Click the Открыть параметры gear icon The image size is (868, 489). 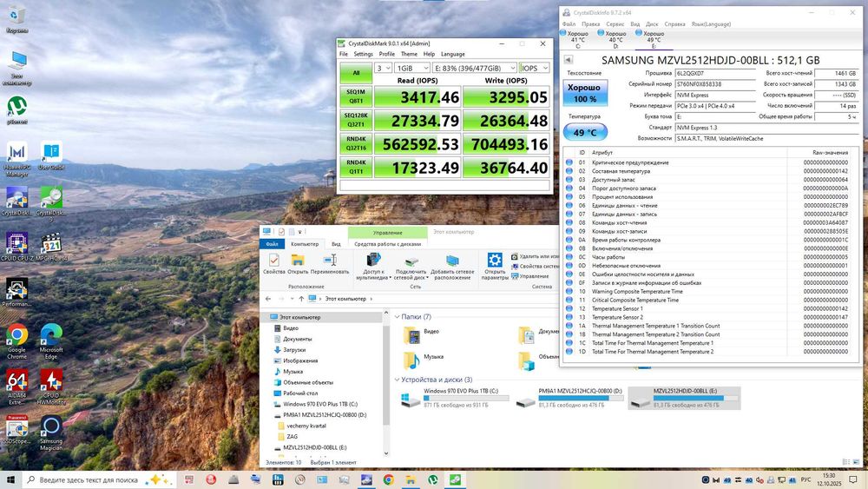pos(495,267)
